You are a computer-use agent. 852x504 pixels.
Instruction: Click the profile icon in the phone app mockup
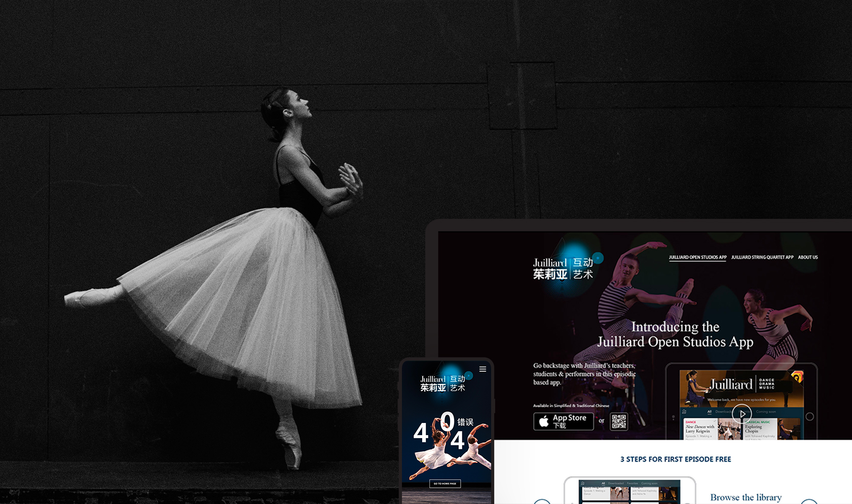point(582,483)
